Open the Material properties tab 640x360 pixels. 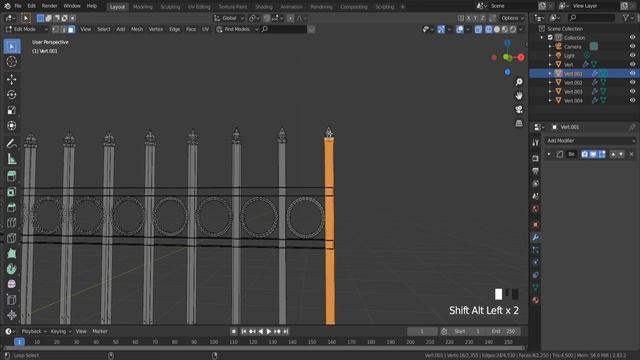(536, 300)
